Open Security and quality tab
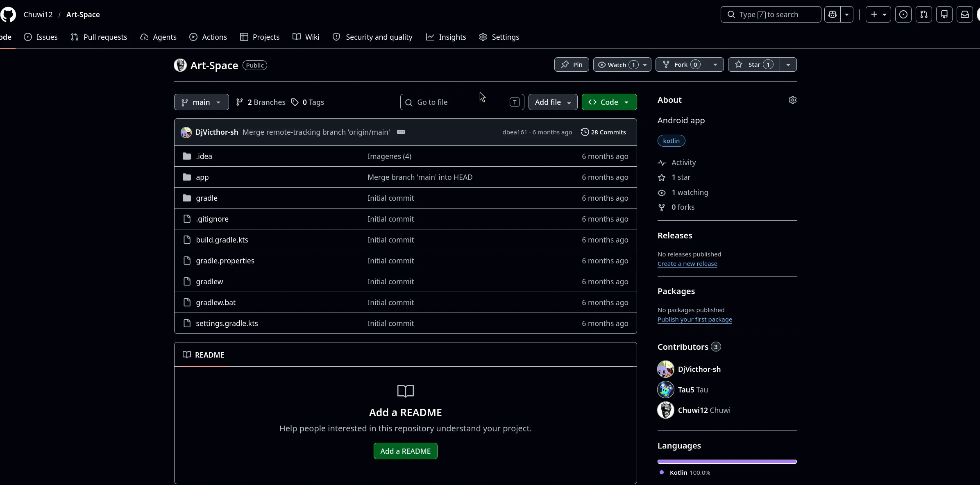This screenshot has height=485, width=980. (372, 37)
